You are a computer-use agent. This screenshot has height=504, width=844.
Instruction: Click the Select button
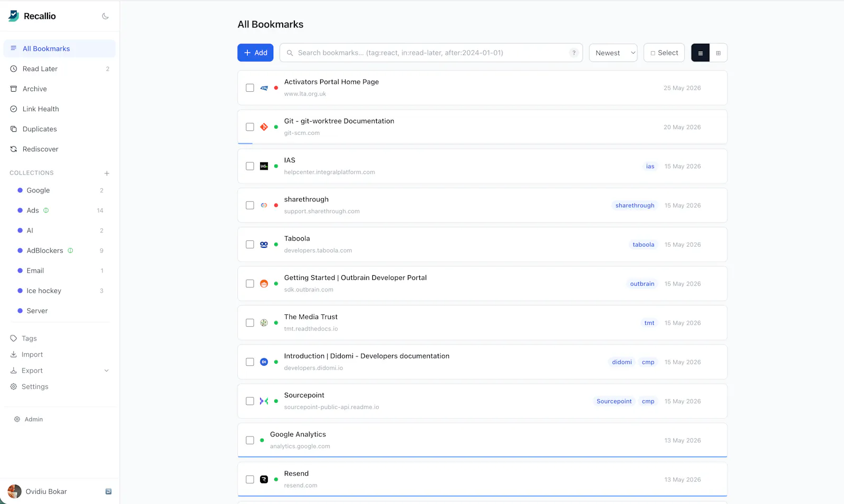pyautogui.click(x=664, y=53)
